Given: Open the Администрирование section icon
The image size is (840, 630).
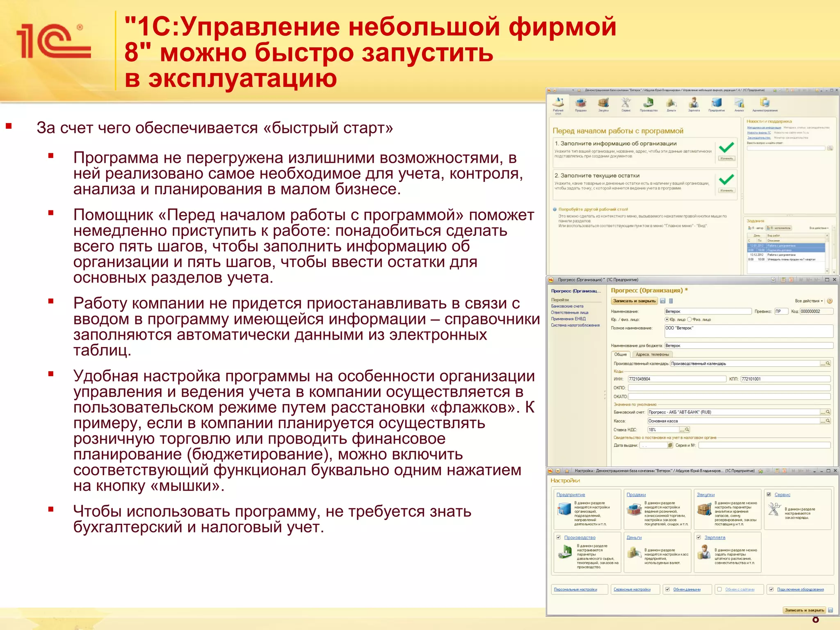Looking at the screenshot, I should pyautogui.click(x=765, y=105).
